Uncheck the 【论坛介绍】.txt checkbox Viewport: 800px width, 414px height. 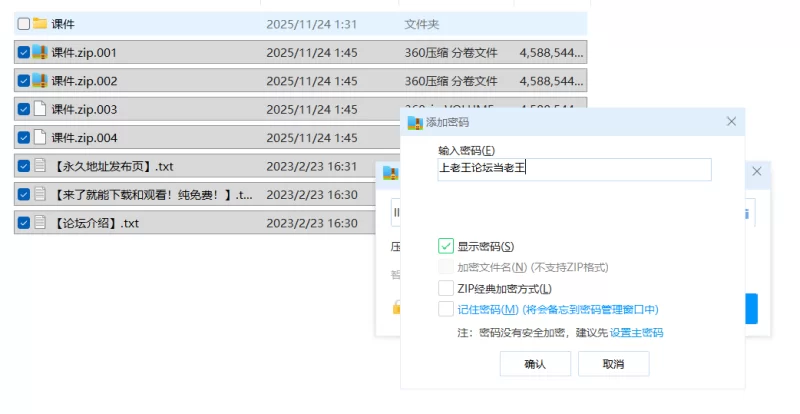[23, 223]
